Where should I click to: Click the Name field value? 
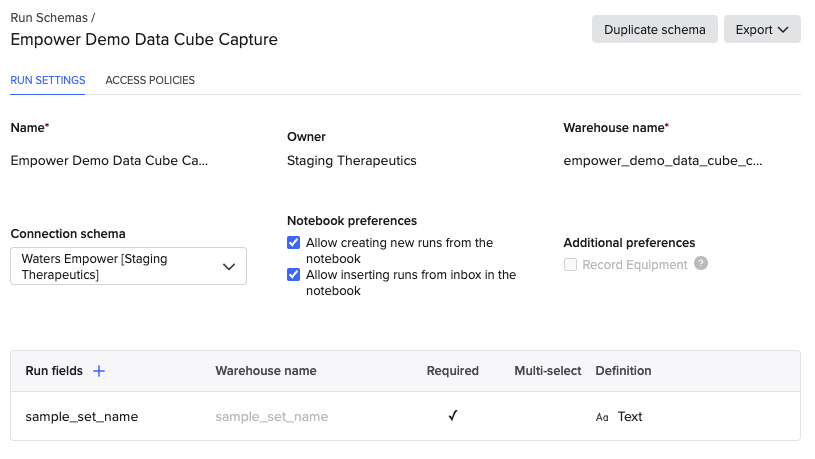coord(109,161)
